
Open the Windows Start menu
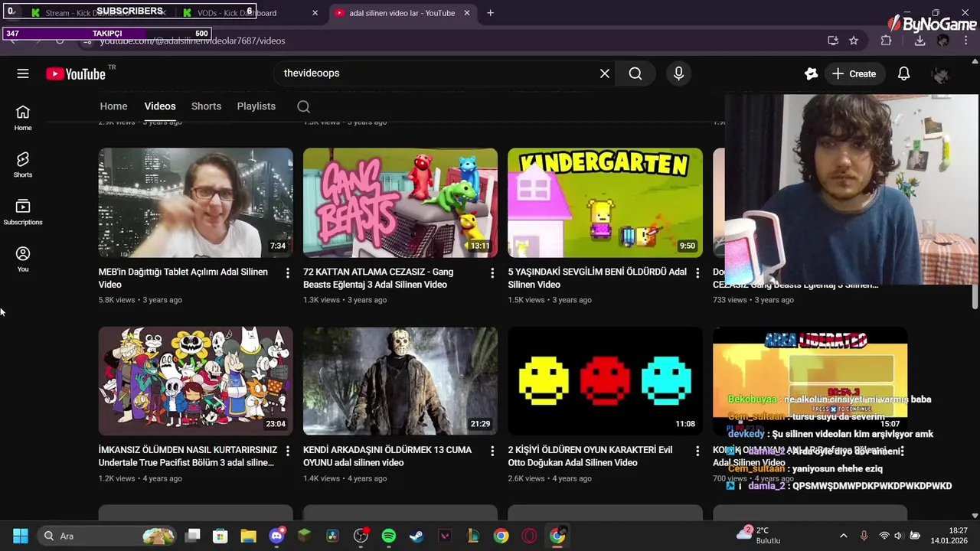(x=21, y=536)
